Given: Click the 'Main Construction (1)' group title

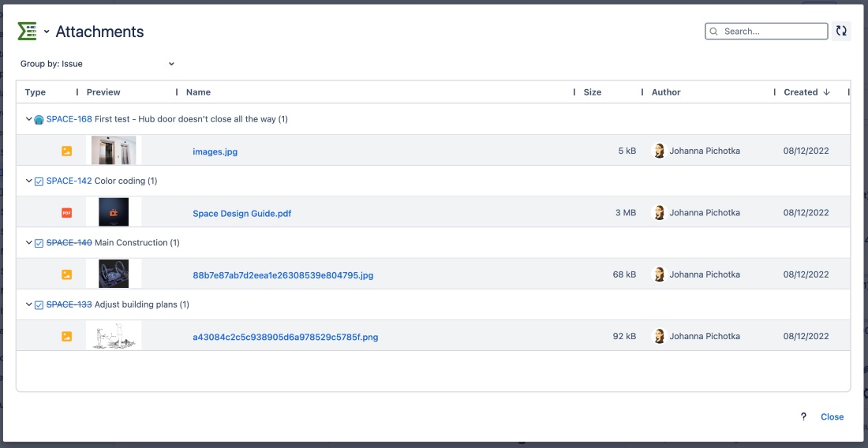Looking at the screenshot, I should [137, 243].
